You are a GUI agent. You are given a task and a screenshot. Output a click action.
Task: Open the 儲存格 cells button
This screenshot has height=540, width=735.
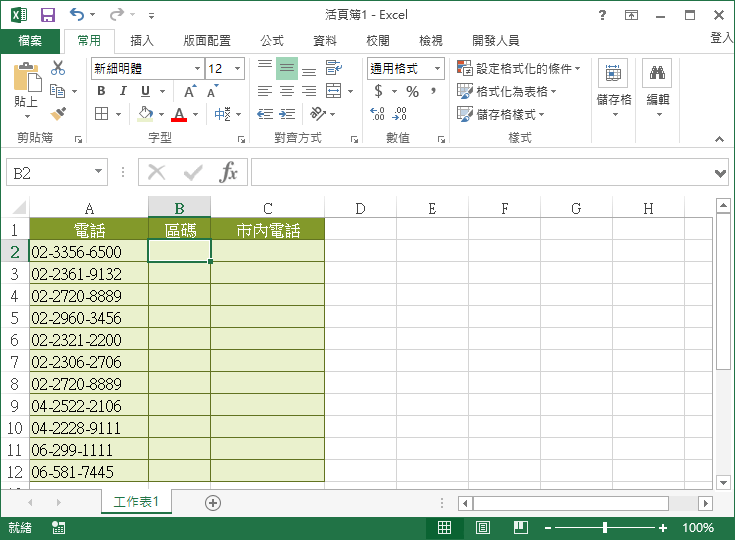tap(614, 88)
